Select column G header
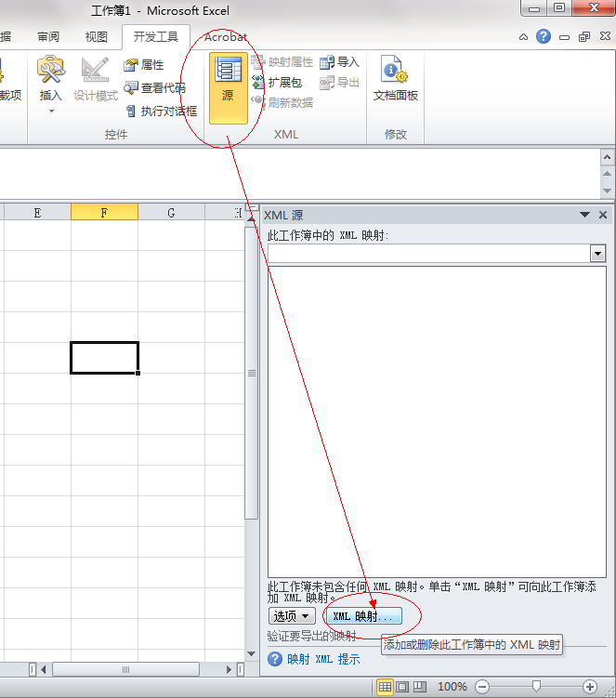The width and height of the screenshot is (616, 698). coord(171,212)
